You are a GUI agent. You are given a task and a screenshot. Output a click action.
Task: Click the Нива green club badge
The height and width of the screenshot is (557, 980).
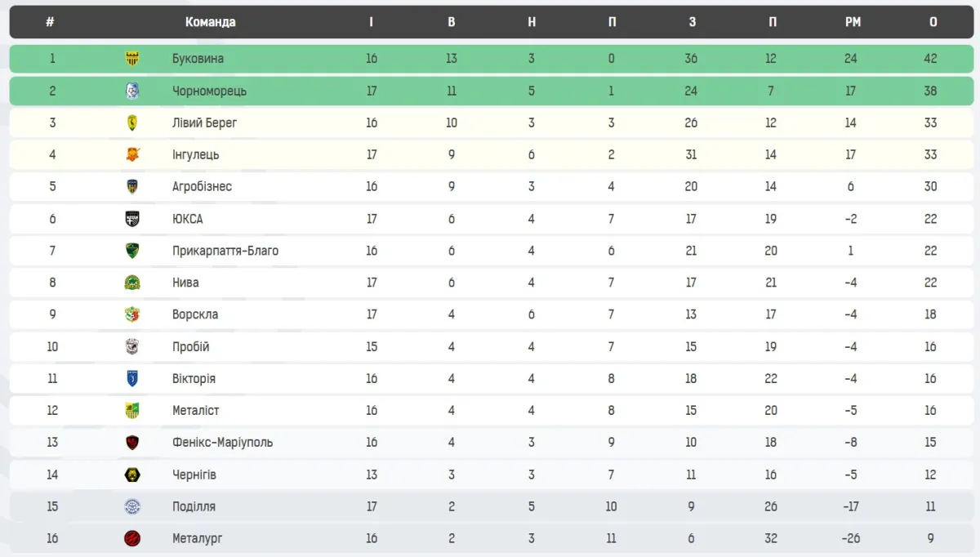(x=132, y=283)
